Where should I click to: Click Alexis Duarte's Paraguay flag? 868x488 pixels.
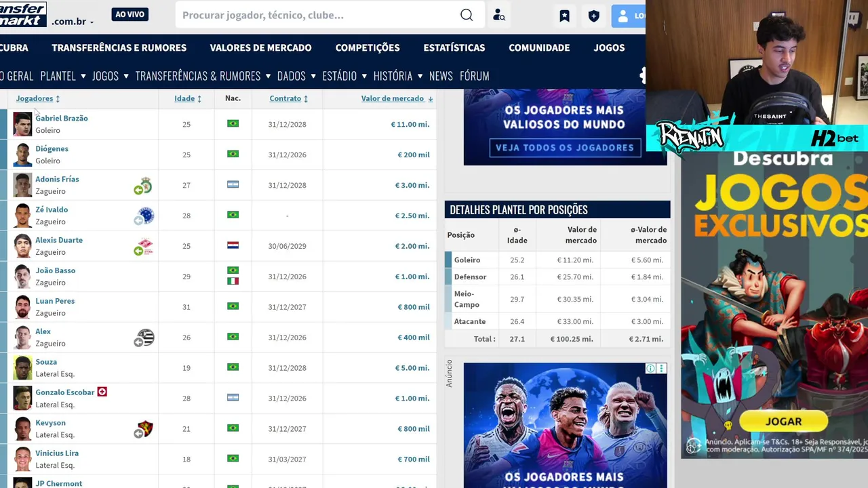[x=233, y=245]
